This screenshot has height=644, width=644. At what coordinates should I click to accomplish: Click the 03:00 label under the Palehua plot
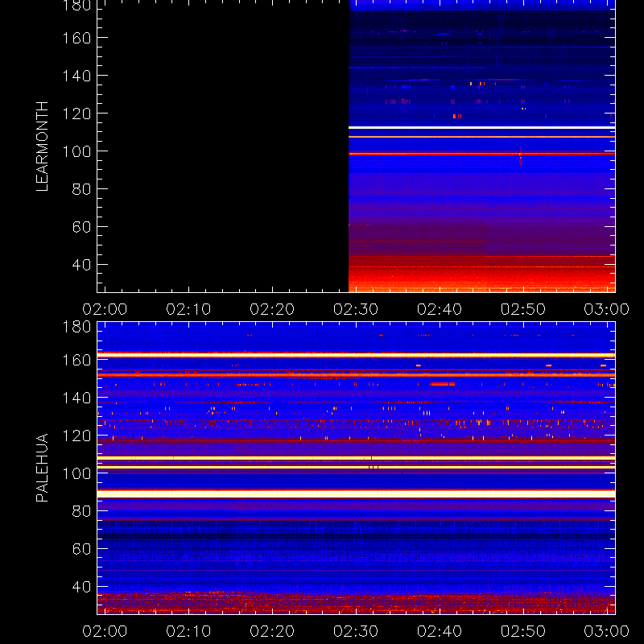(x=607, y=631)
